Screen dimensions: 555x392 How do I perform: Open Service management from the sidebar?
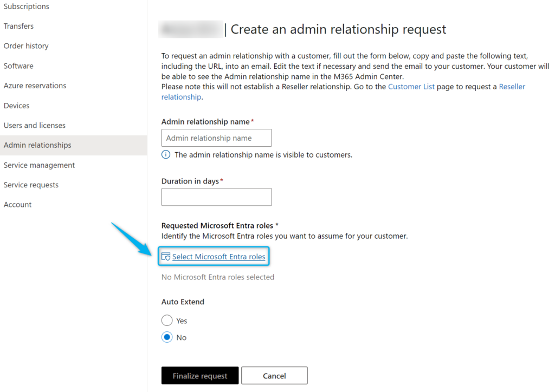click(x=38, y=165)
